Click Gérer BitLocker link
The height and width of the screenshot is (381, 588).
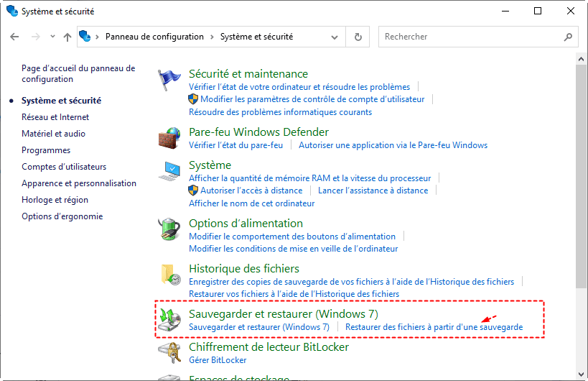pyautogui.click(x=218, y=360)
